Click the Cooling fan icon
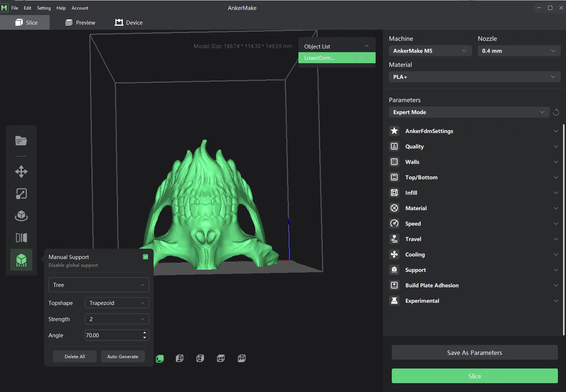566x392 pixels. point(394,254)
